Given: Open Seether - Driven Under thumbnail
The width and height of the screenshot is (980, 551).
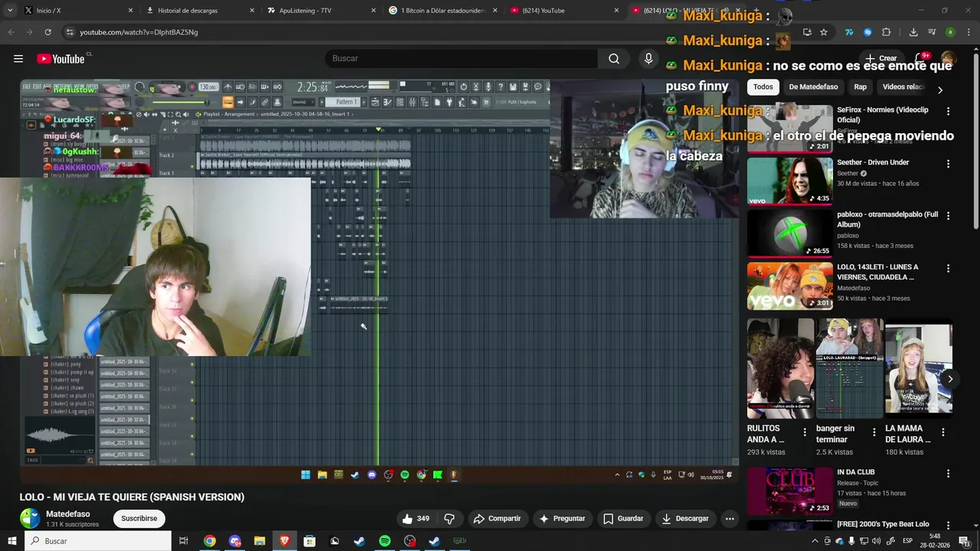Looking at the screenshot, I should (789, 181).
